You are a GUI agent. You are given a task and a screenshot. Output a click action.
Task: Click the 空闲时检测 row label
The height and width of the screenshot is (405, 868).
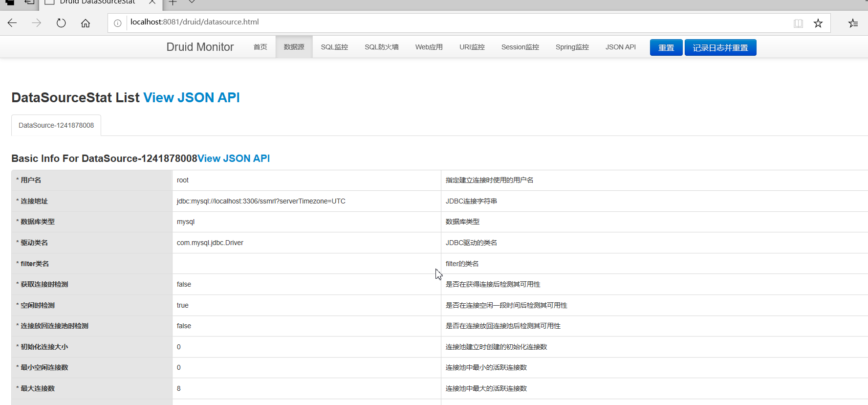point(38,305)
